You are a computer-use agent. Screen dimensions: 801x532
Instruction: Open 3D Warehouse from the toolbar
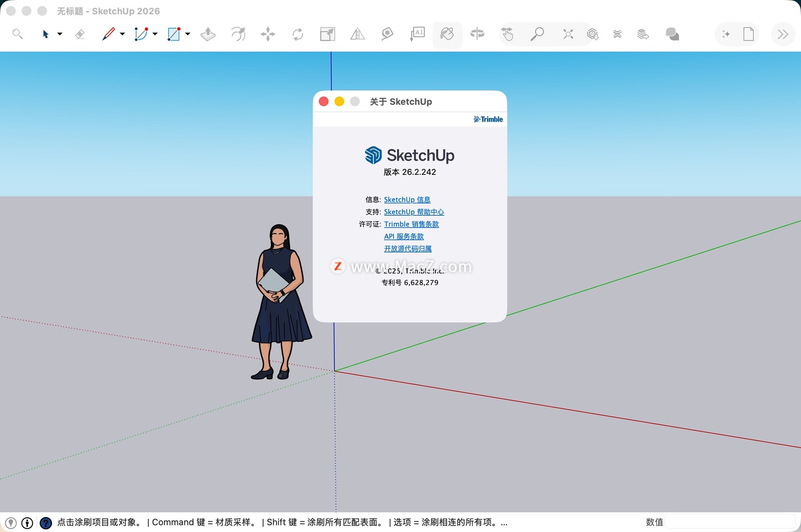click(593, 34)
